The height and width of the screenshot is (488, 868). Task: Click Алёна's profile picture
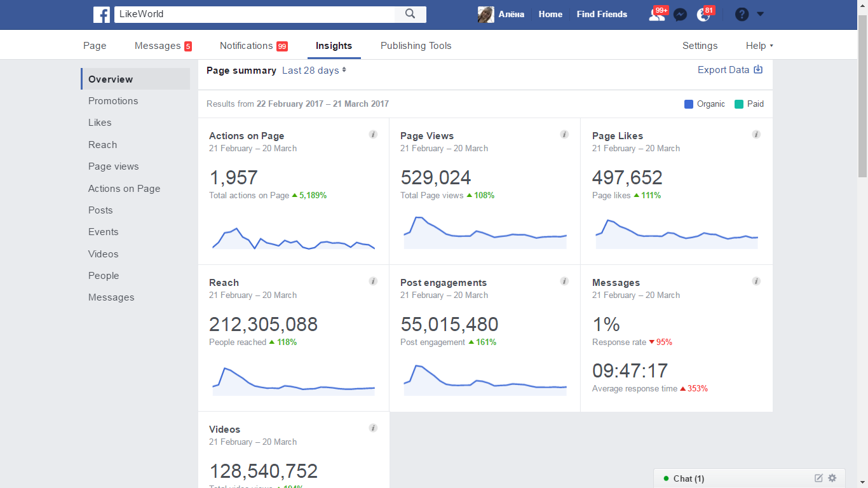pyautogui.click(x=486, y=15)
